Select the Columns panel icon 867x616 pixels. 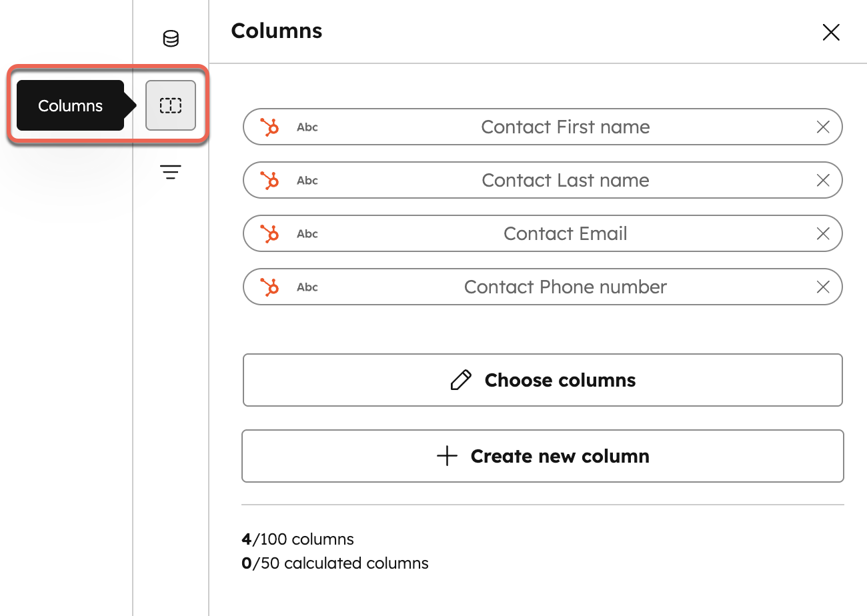coord(170,105)
